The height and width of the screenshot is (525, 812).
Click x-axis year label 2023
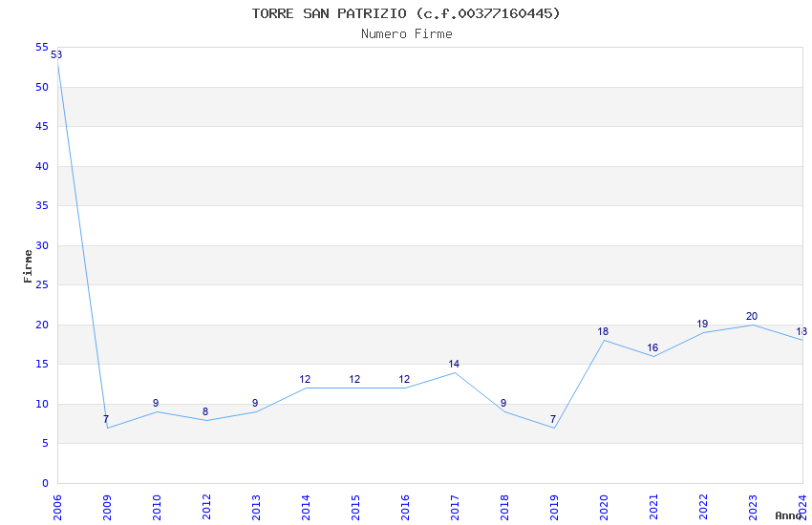point(754,508)
